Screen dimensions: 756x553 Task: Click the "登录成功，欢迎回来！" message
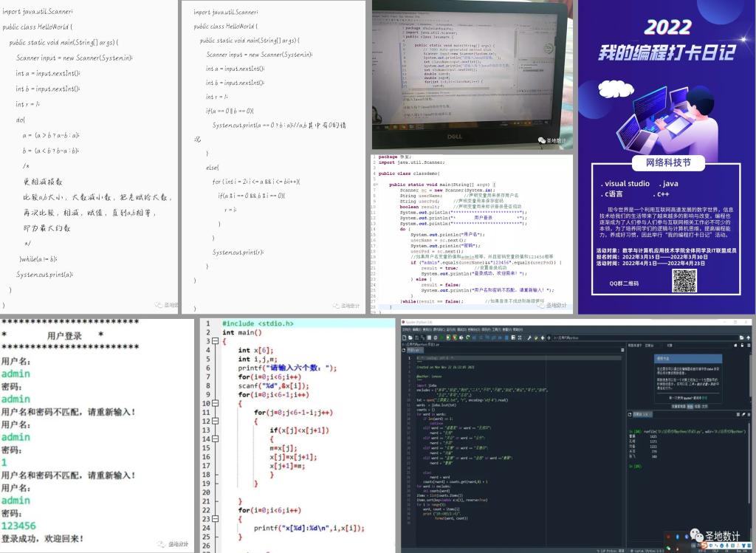click(x=42, y=538)
